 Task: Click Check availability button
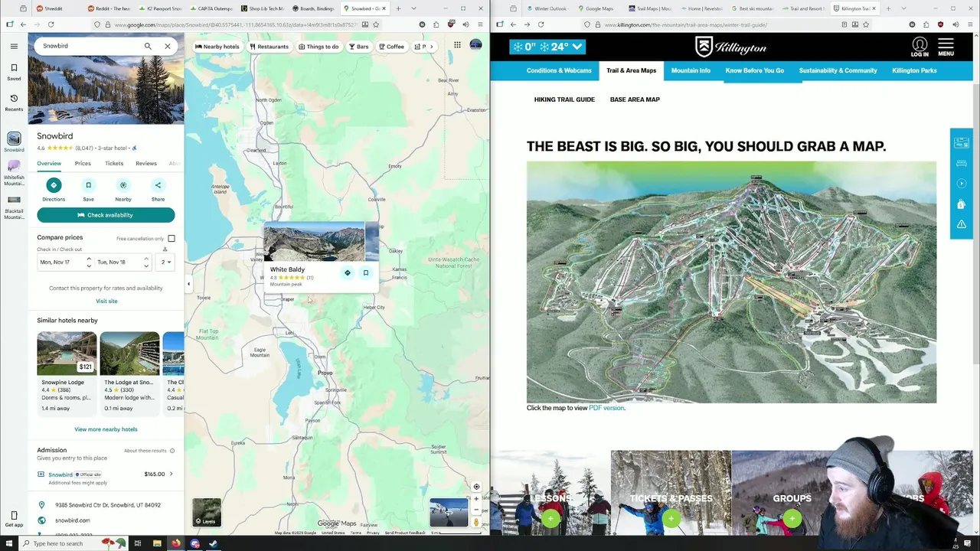[106, 215]
